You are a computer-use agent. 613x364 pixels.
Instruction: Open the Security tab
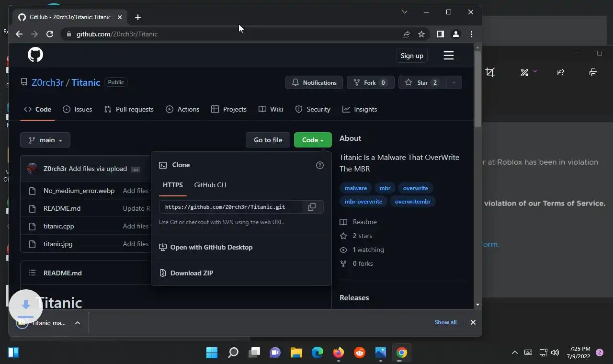point(313,109)
